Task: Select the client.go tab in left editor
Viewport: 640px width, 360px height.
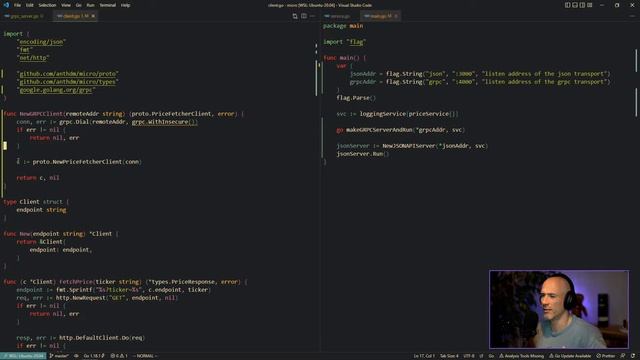Action: point(75,16)
